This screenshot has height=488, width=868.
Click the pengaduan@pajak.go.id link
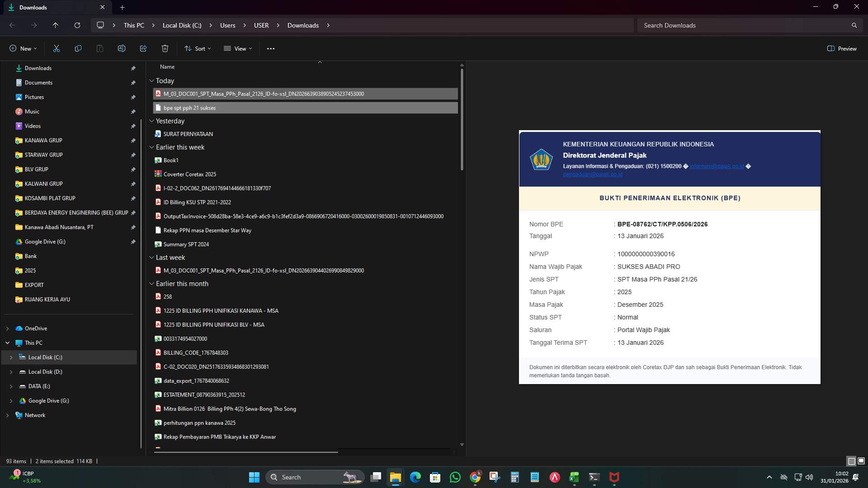592,174
